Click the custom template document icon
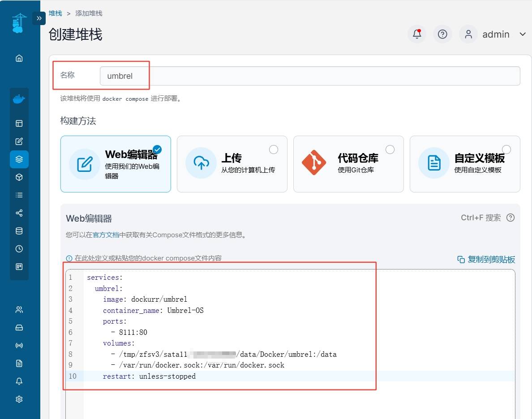532x419 pixels. (x=434, y=163)
